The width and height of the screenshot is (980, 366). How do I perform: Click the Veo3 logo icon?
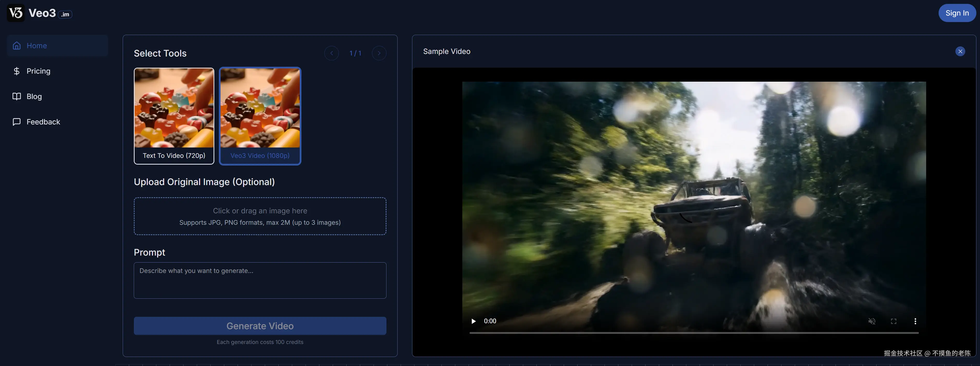point(16,13)
